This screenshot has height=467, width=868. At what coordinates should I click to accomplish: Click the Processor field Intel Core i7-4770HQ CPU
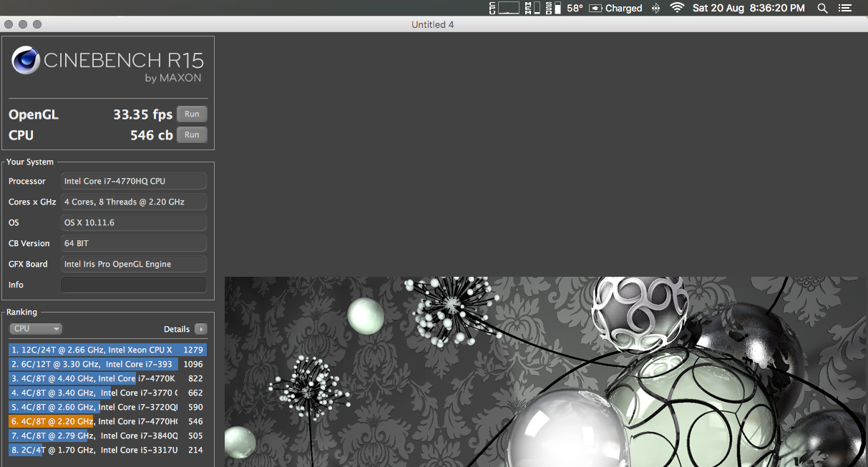pyautogui.click(x=134, y=181)
